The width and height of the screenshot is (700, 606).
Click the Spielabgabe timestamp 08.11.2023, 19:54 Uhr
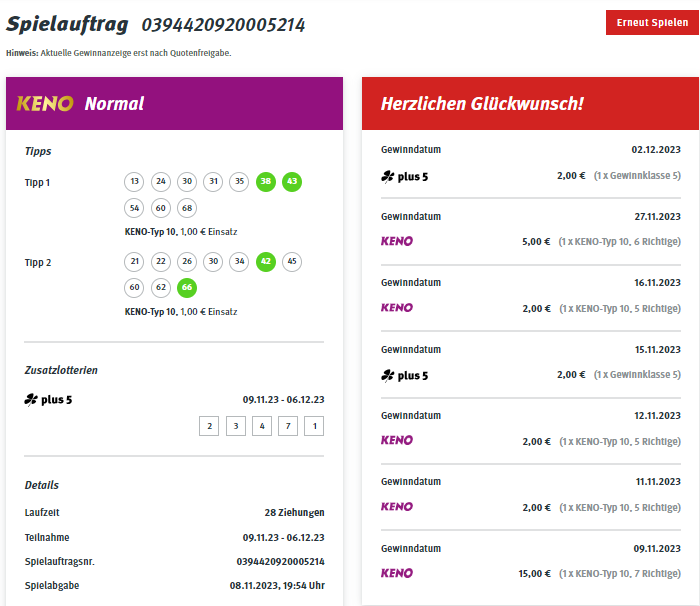pyautogui.click(x=277, y=585)
